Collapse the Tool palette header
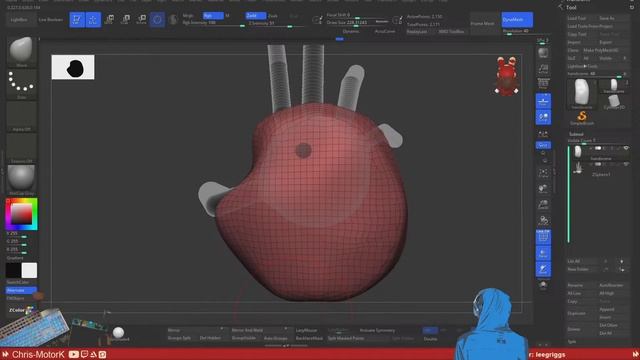640x360 pixels. pyautogui.click(x=571, y=7)
